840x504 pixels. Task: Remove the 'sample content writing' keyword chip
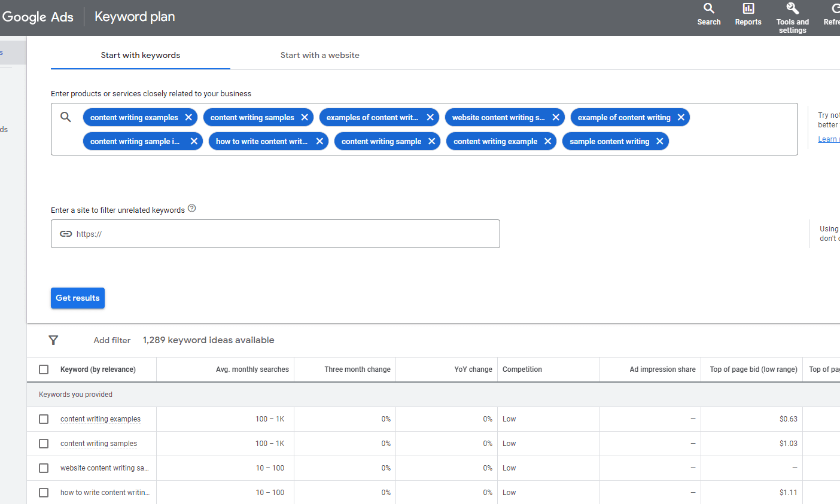(x=659, y=141)
